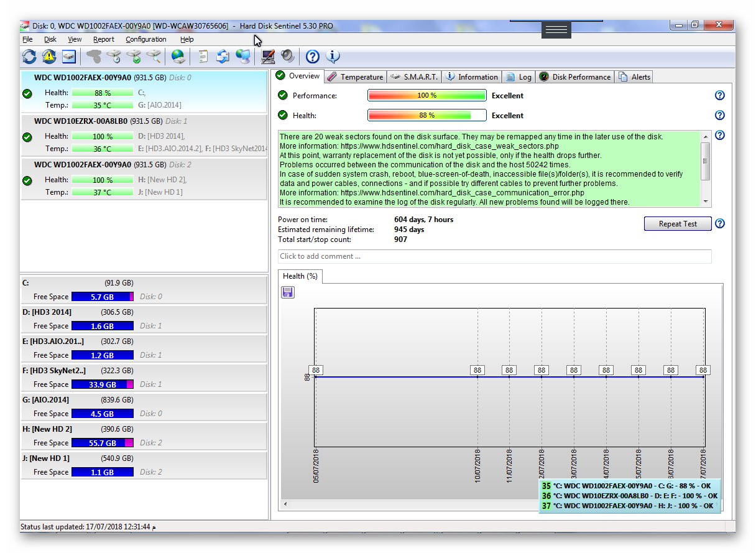Click the help icon beside Performance row
Viewport: 756px width, 553px height.
(x=720, y=95)
